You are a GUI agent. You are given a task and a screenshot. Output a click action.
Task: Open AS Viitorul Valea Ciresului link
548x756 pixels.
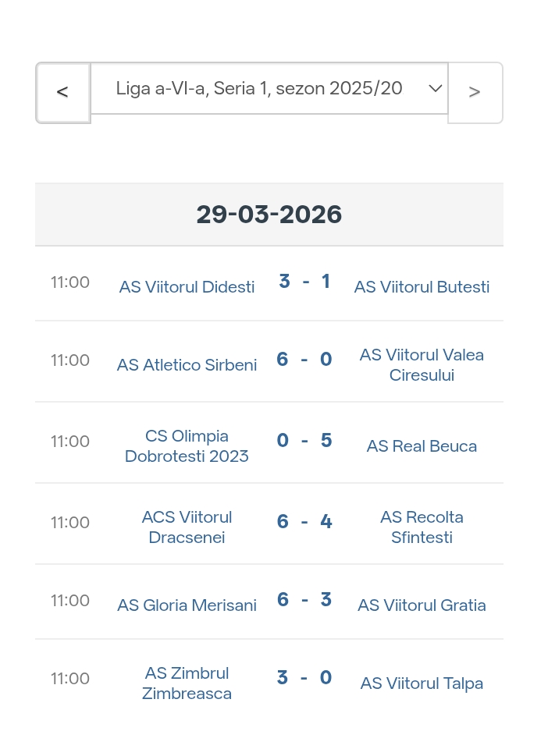(x=422, y=364)
